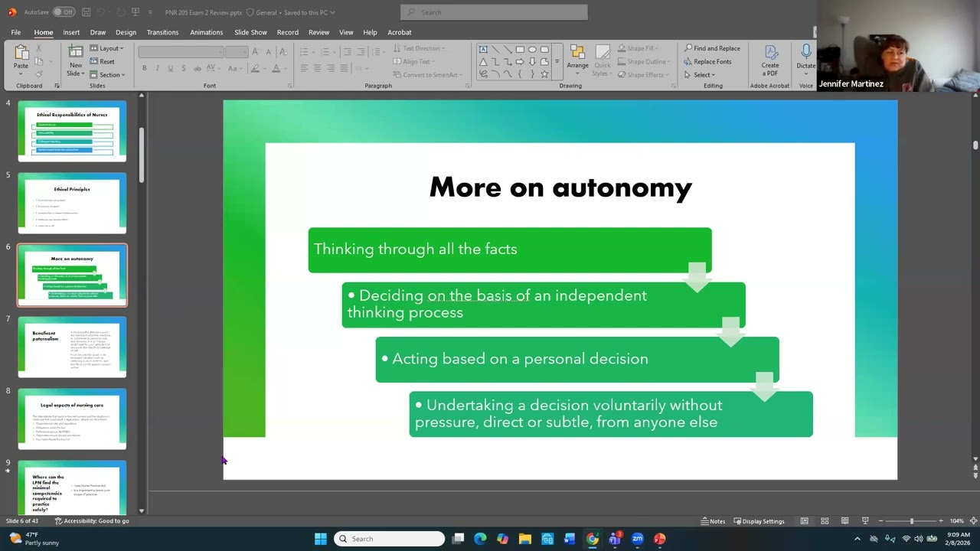This screenshot has height=551, width=980.
Task: Click the fit slide to window icon
Action: pos(973,521)
